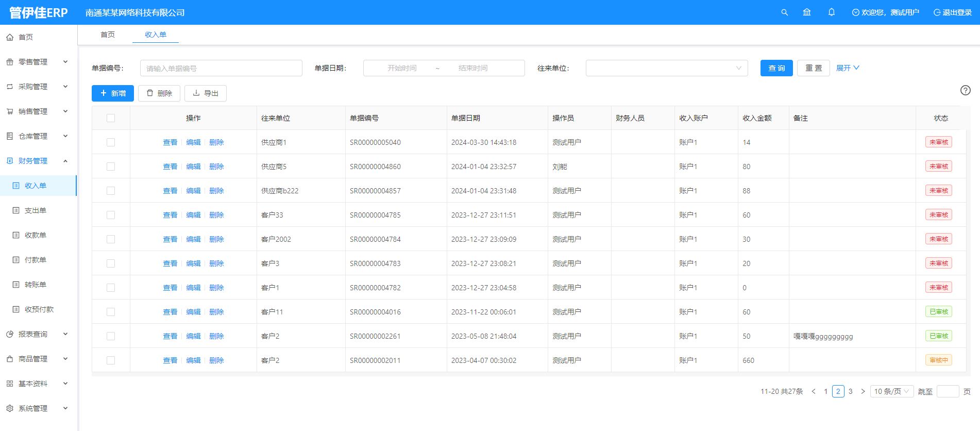Expand the 展开 advanced filters
This screenshot has width=980, height=431.
(x=847, y=68)
